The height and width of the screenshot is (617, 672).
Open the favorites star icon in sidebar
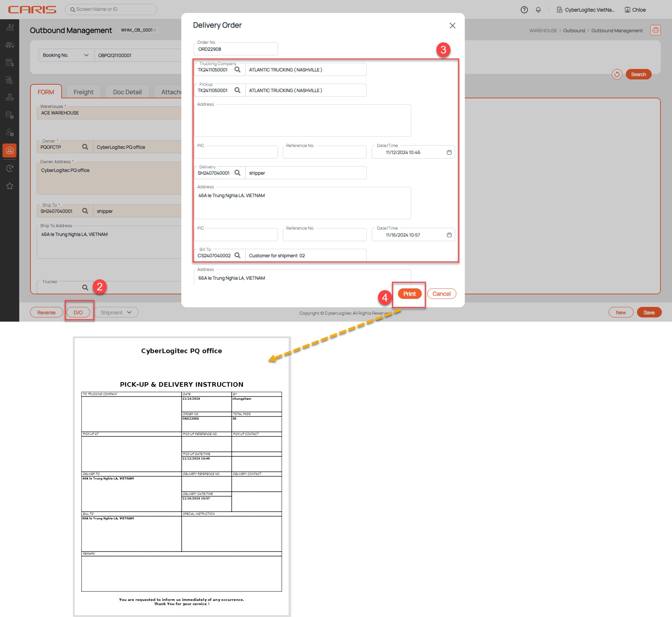click(x=10, y=186)
